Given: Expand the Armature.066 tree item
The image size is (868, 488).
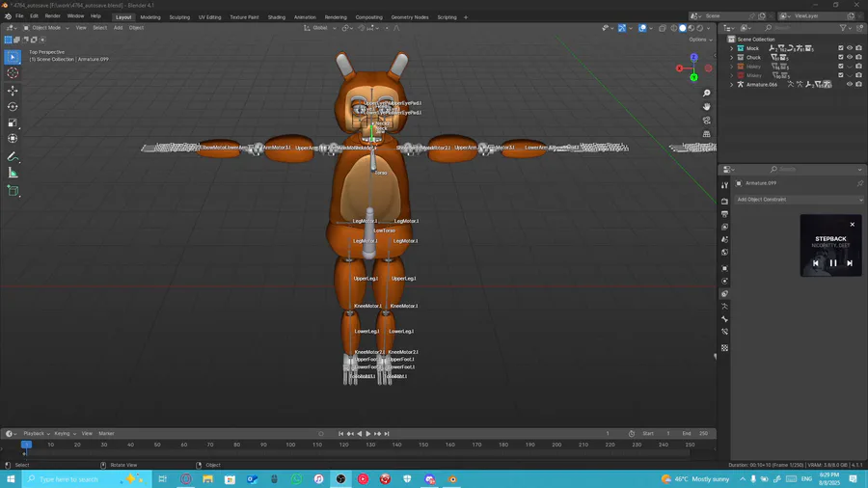Looking at the screenshot, I should pyautogui.click(x=732, y=85).
